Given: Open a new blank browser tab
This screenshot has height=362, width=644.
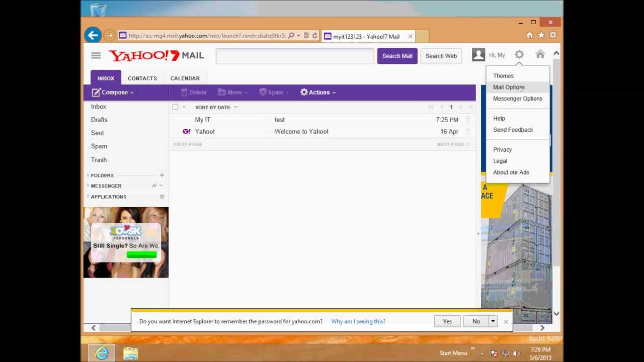Looking at the screenshot, I should click(x=422, y=36).
